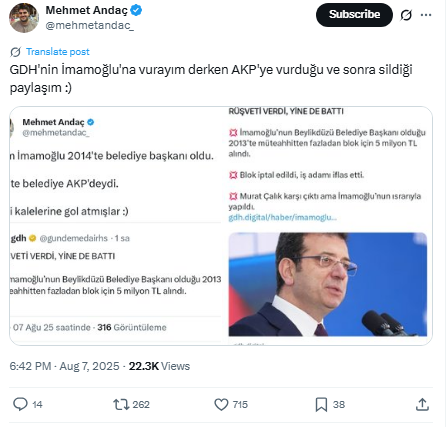Click the repost arrows icon
The height and width of the screenshot is (427, 446).
[x=121, y=404]
